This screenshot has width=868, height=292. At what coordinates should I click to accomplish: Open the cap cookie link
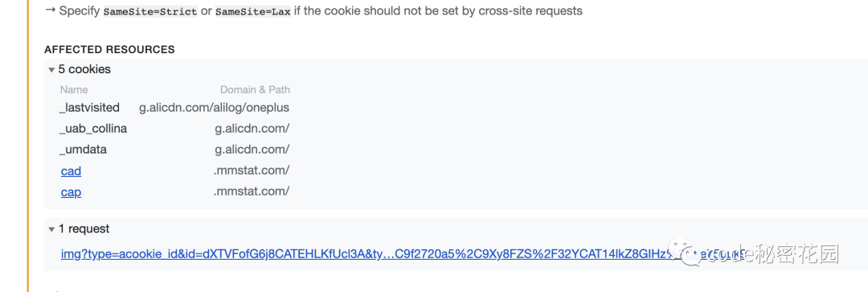71,192
